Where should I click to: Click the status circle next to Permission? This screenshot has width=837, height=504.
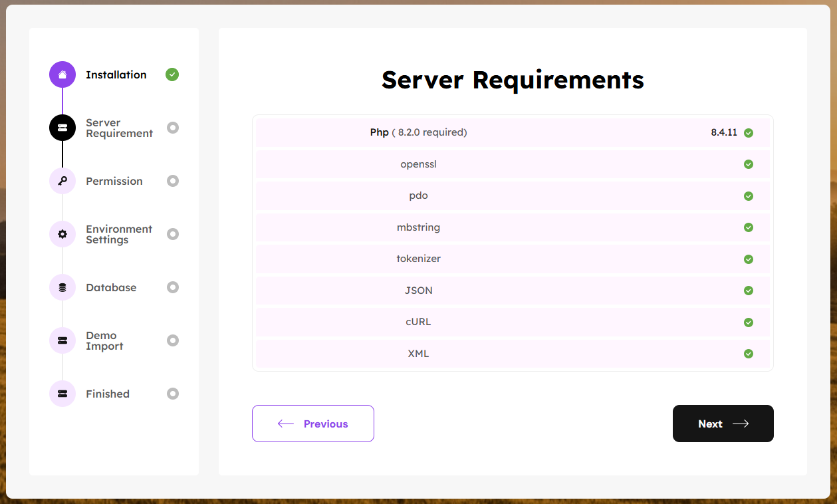pyautogui.click(x=173, y=181)
